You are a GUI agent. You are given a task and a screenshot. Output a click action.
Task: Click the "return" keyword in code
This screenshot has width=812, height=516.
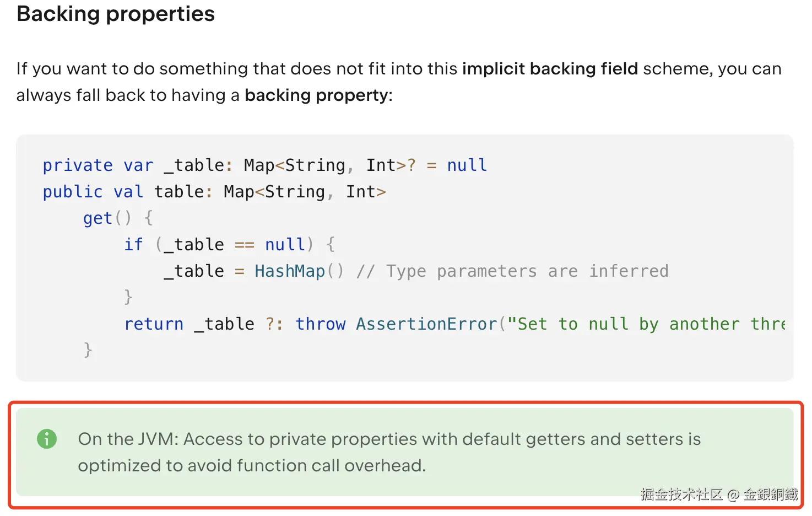[x=154, y=324]
